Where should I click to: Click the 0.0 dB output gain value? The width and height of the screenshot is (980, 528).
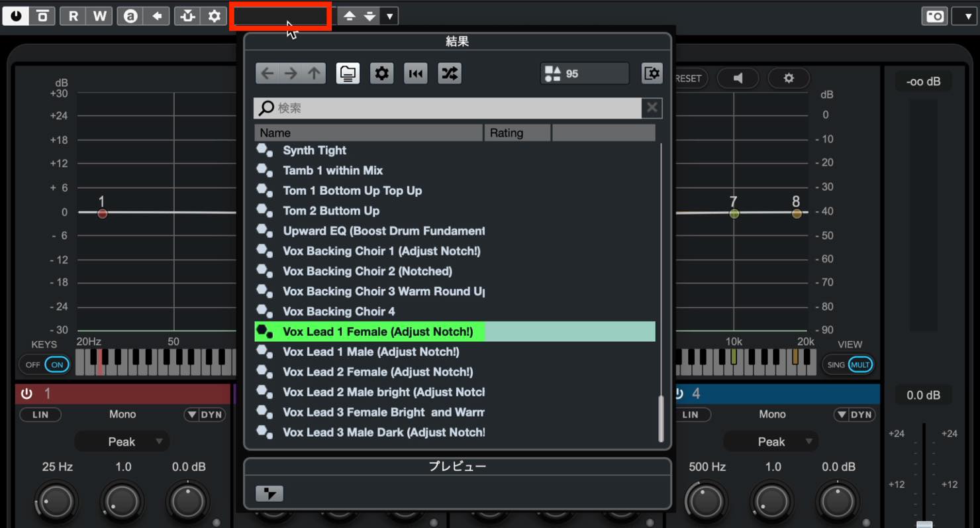coord(923,396)
